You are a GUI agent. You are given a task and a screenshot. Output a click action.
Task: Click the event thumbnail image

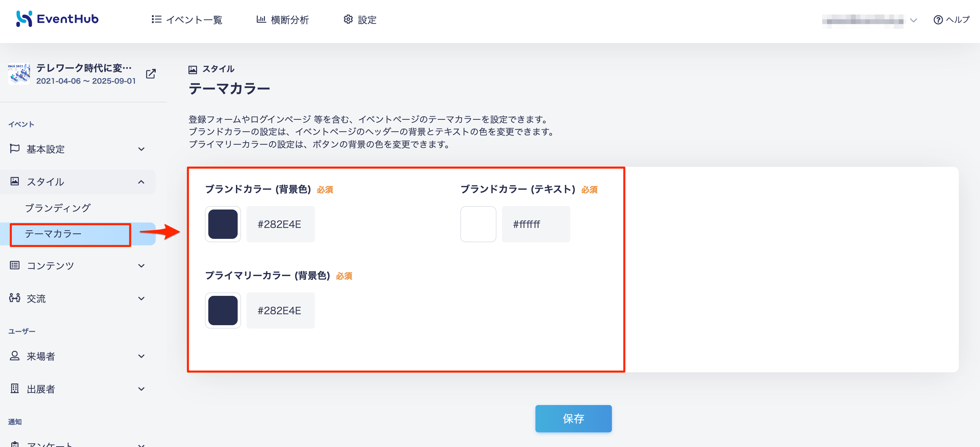coord(19,74)
